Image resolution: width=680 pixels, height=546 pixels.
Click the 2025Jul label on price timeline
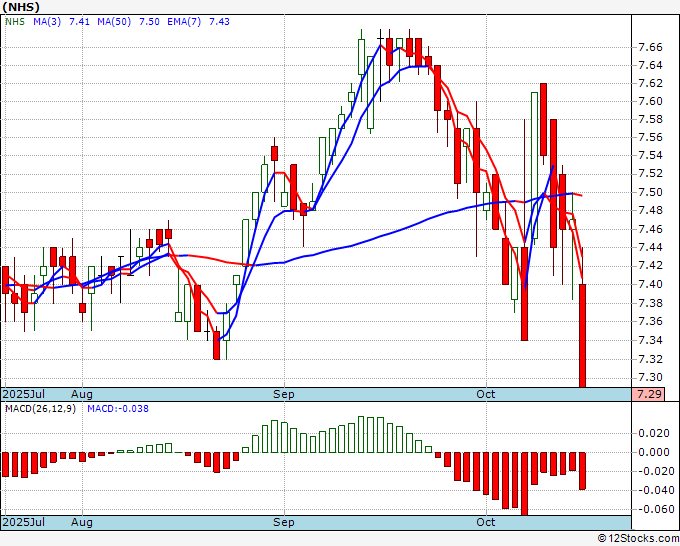click(x=24, y=394)
